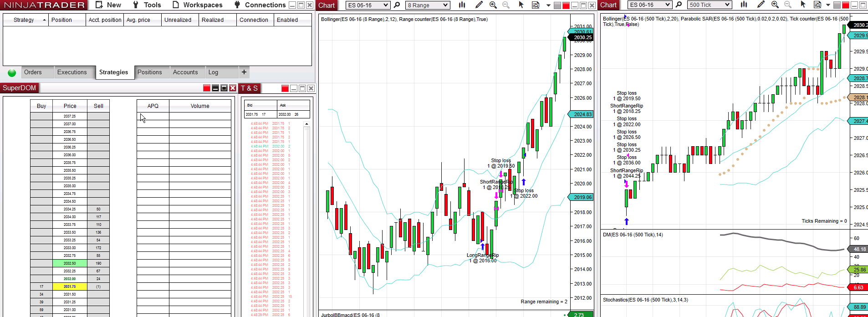868x317 pixels.
Task: Open the Workspaces menu
Action: pos(198,5)
